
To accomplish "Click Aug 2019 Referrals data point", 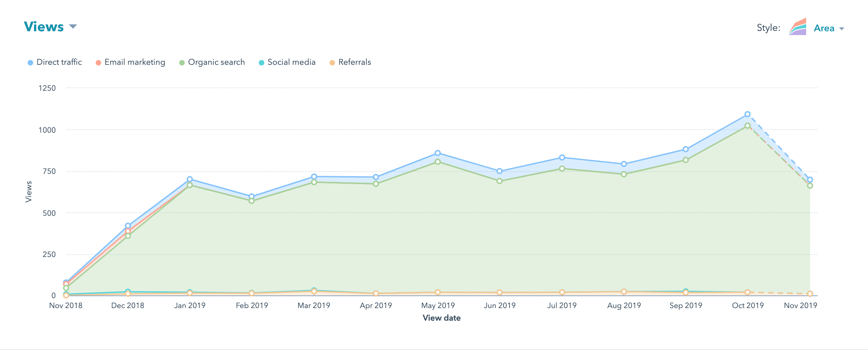I will tap(624, 292).
